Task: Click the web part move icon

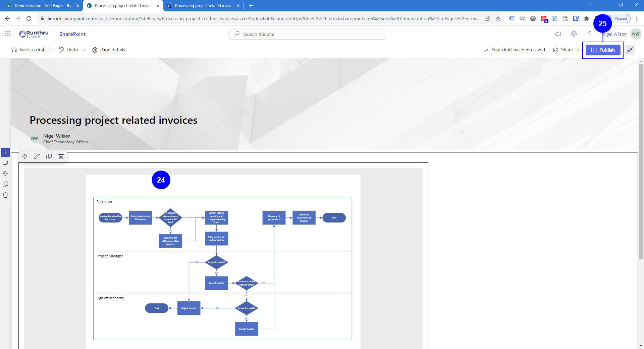Action: coord(25,156)
